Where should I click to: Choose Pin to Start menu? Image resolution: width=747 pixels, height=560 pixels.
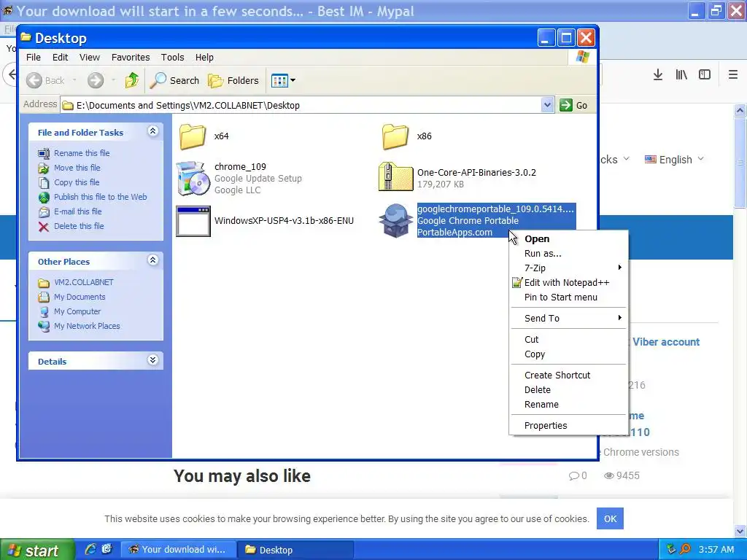569,297
